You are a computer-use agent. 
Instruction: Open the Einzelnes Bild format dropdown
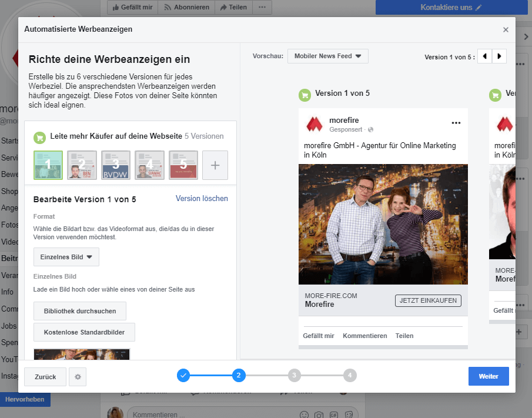pyautogui.click(x=66, y=257)
